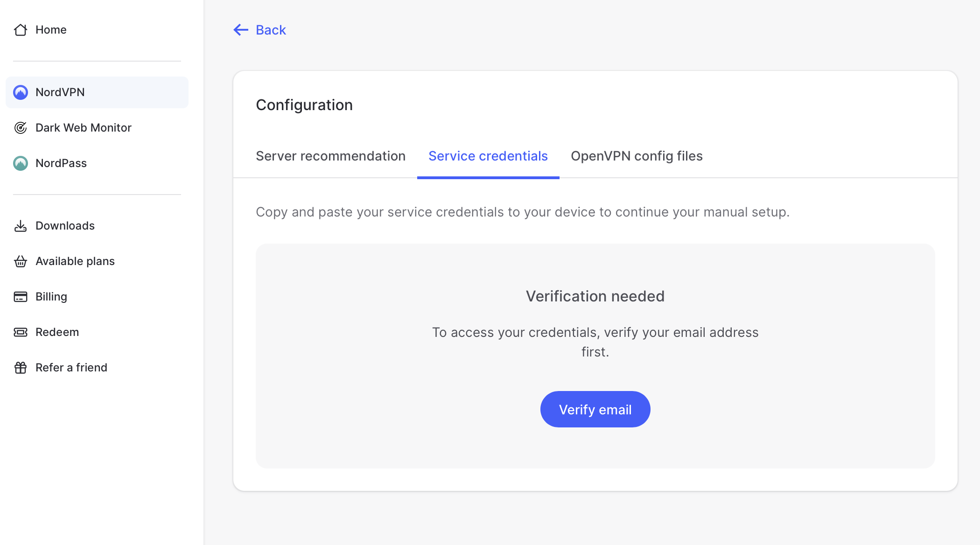Viewport: 980px width, 545px height.
Task: Click the Dark Web Monitor radar icon
Action: click(x=21, y=128)
